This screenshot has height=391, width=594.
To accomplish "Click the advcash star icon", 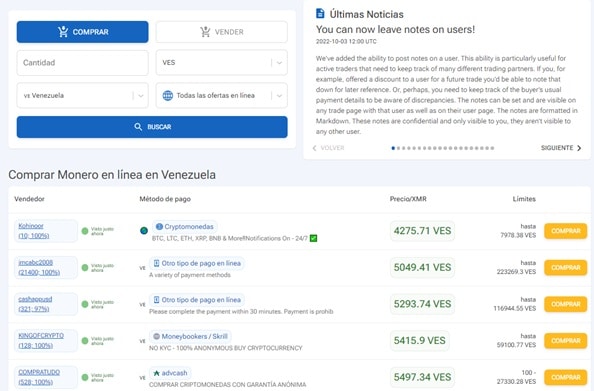I will click(156, 373).
